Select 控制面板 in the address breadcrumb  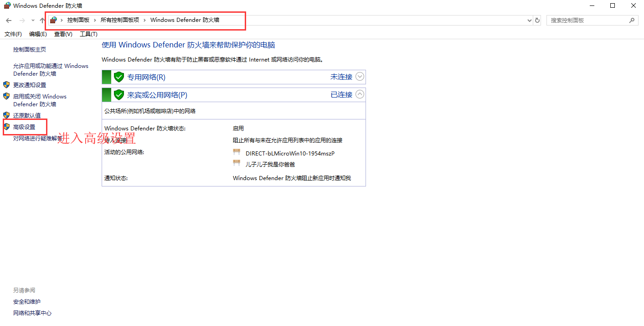click(x=78, y=20)
